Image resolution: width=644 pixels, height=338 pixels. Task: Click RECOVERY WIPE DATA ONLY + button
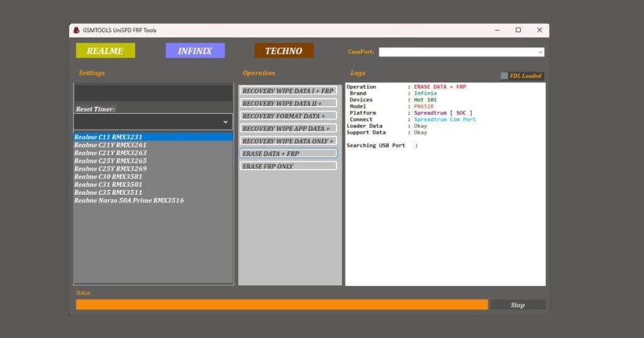[x=288, y=141]
